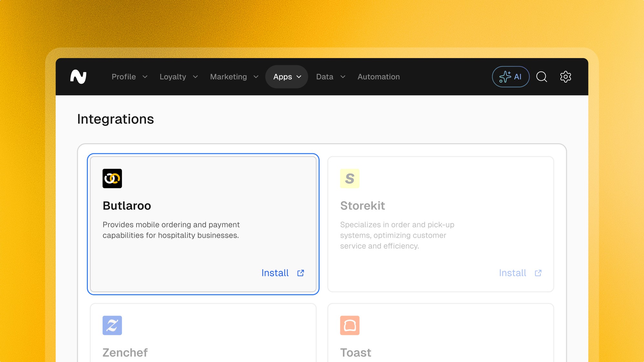This screenshot has height=362, width=644.
Task: Click the Zenchef Z logo
Action: (112, 325)
